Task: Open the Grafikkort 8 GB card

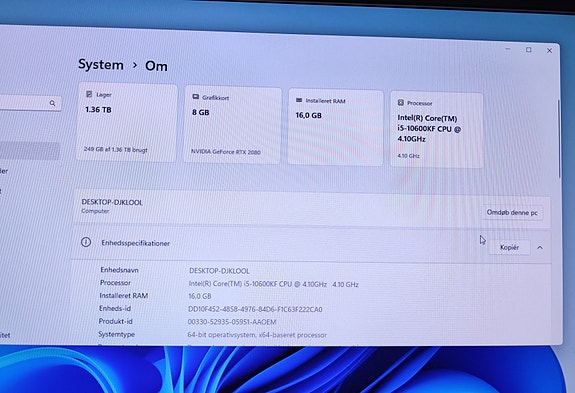Action: tap(232, 125)
